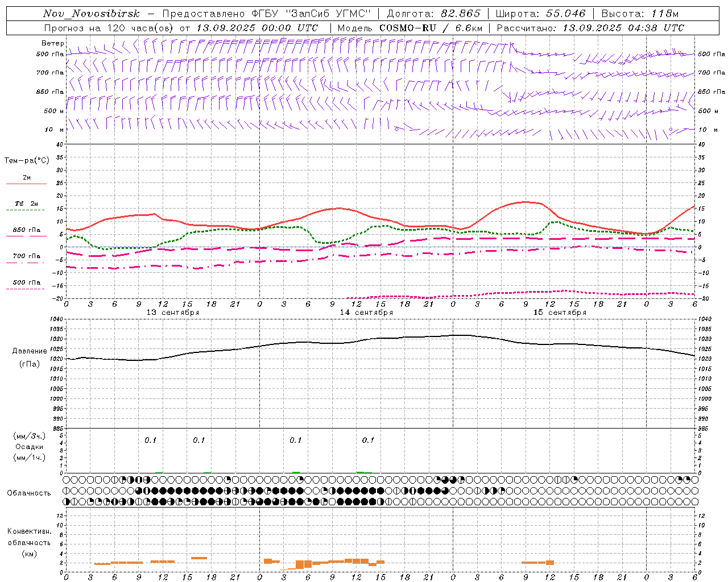728x582 pixels.
Task: Click the 14 сентября date label
Action: 366,313
